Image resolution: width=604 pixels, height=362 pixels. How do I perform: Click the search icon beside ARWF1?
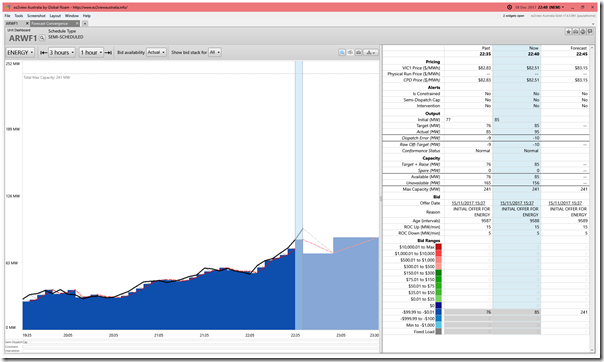tap(42, 38)
